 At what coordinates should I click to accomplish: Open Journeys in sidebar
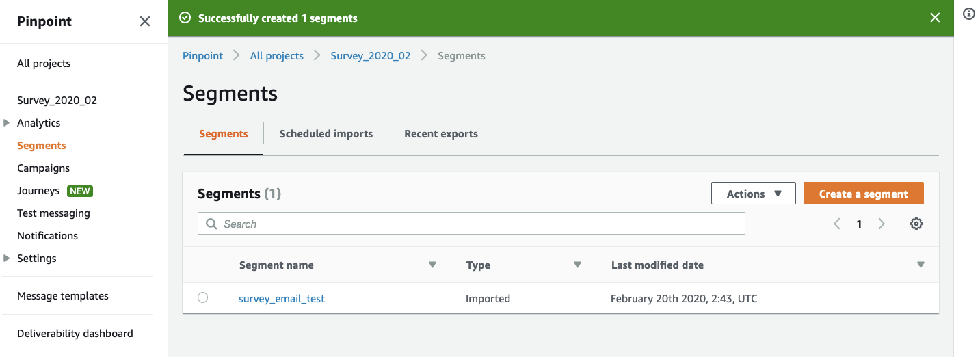tap(38, 190)
